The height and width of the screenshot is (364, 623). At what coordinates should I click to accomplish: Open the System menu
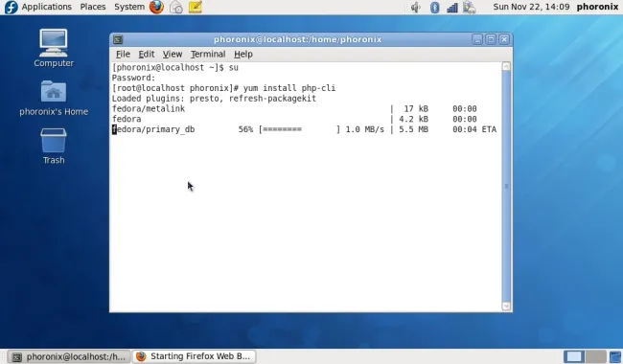[x=129, y=7]
